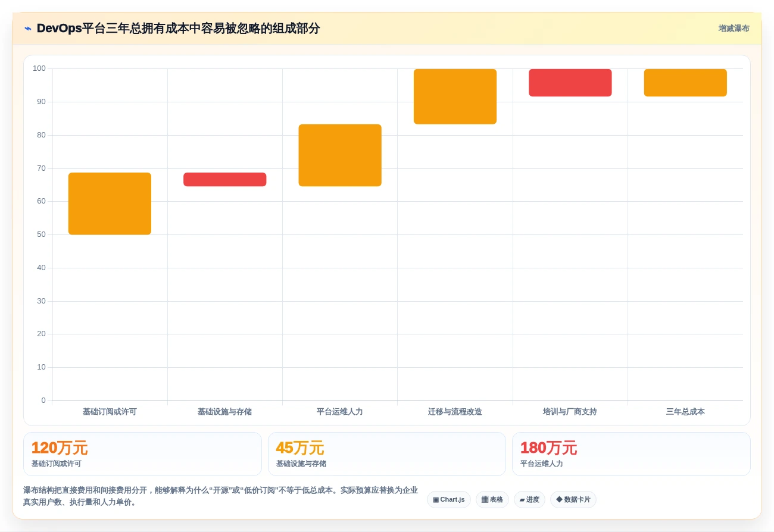Click the 基础设施与存储 x-axis label
This screenshot has width=774, height=532.
(x=224, y=412)
